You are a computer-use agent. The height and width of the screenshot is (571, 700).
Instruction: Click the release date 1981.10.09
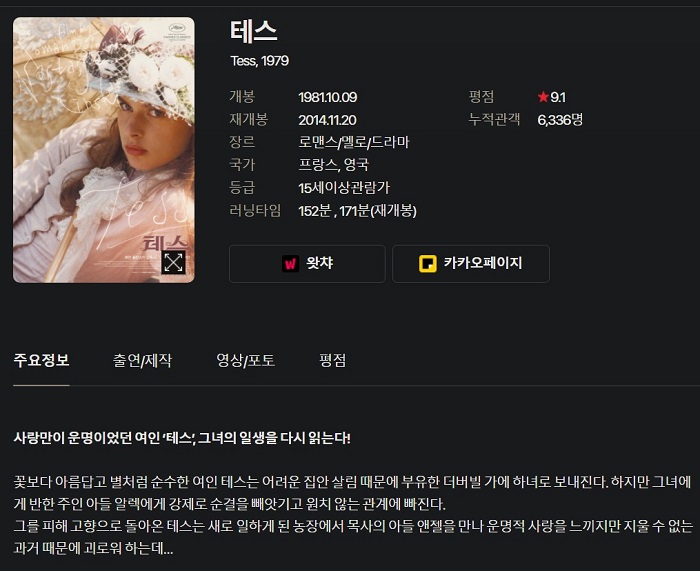328,97
